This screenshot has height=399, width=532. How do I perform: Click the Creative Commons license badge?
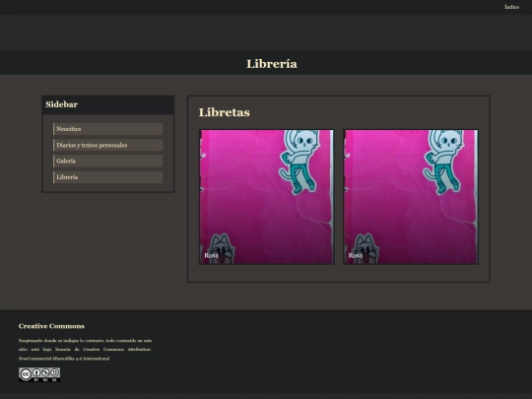point(39,374)
